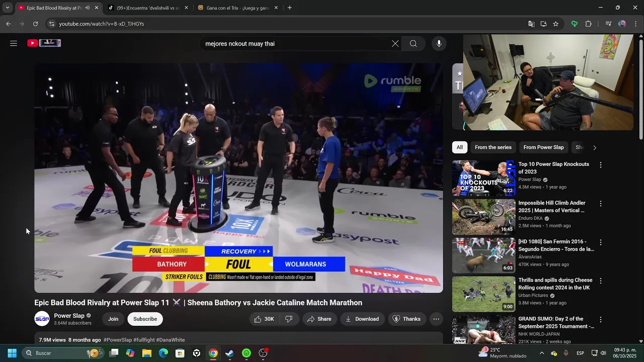Select From Power Slap chip
This screenshot has height=362, width=644.
point(543,147)
